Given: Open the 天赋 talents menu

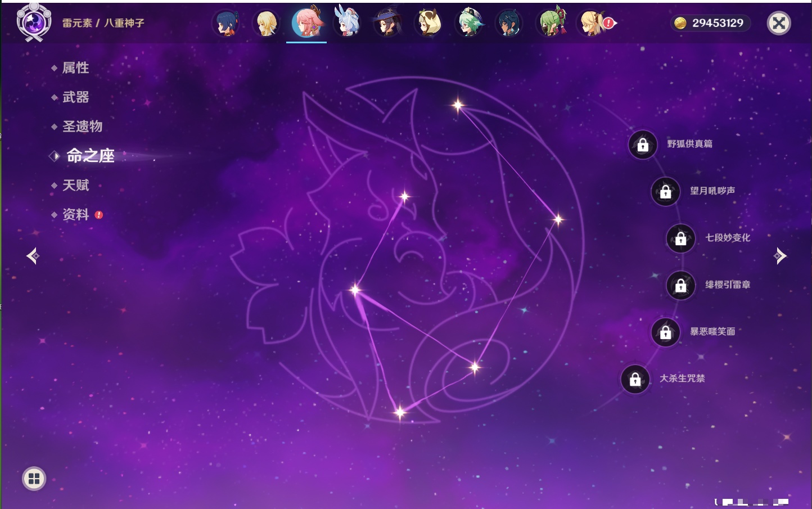Looking at the screenshot, I should pos(75,185).
